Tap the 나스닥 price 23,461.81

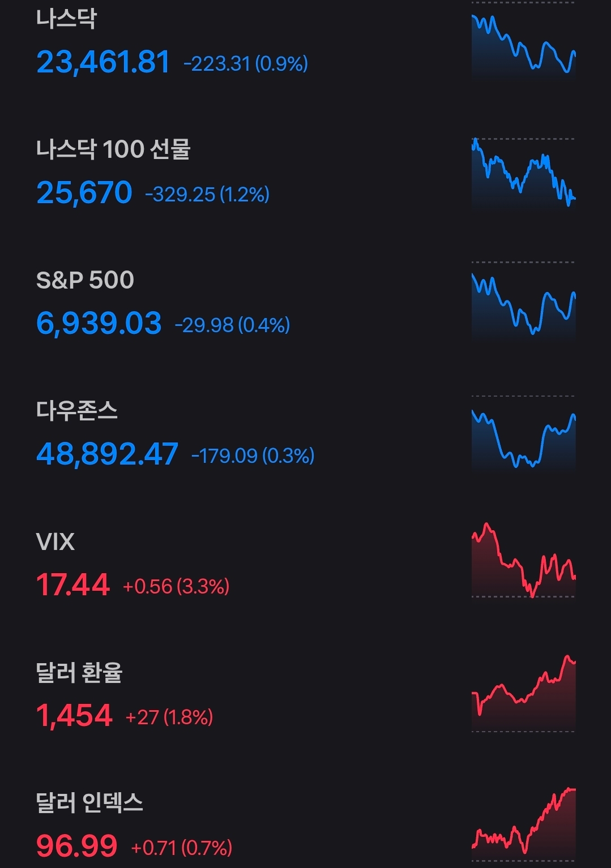click(x=103, y=62)
